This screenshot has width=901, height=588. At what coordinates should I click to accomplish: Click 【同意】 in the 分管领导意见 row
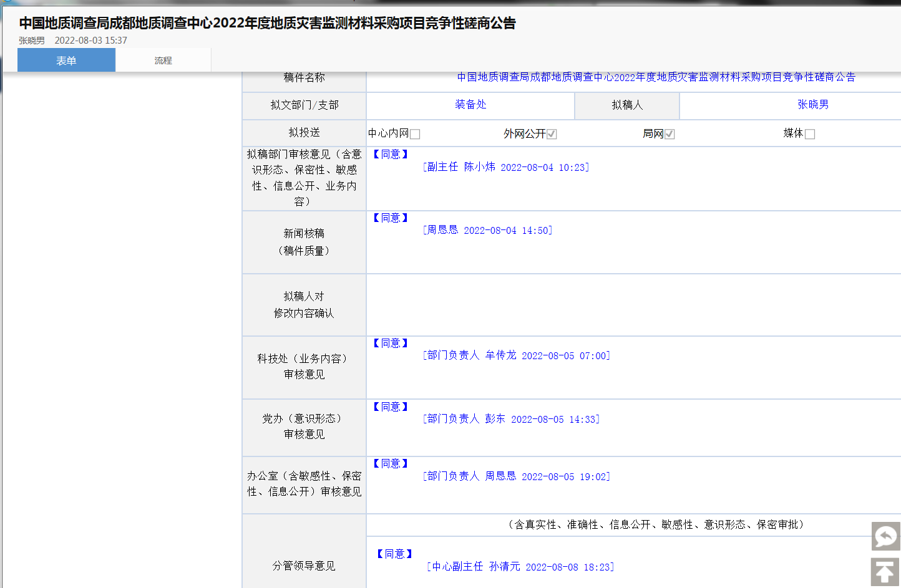point(394,554)
